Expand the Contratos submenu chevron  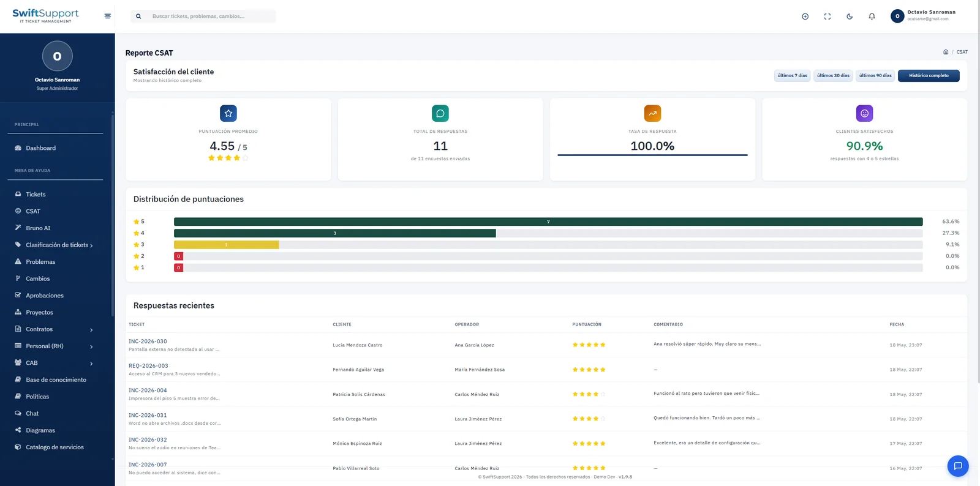pos(91,330)
